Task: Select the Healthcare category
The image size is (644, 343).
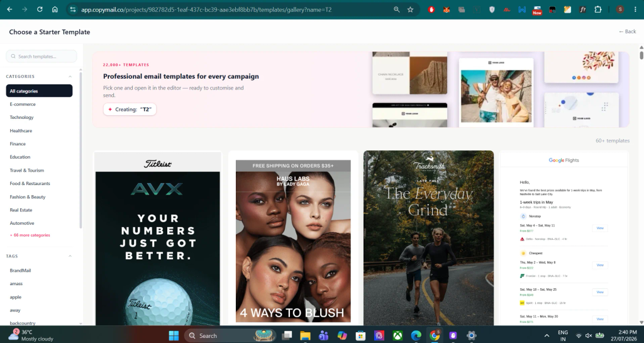Action: tap(21, 131)
